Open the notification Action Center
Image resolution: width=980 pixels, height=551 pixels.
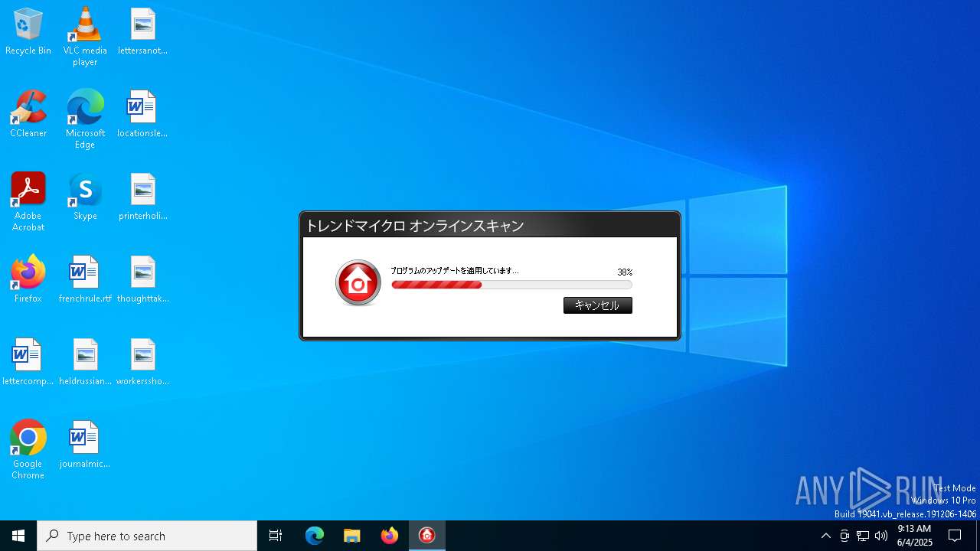tap(955, 536)
